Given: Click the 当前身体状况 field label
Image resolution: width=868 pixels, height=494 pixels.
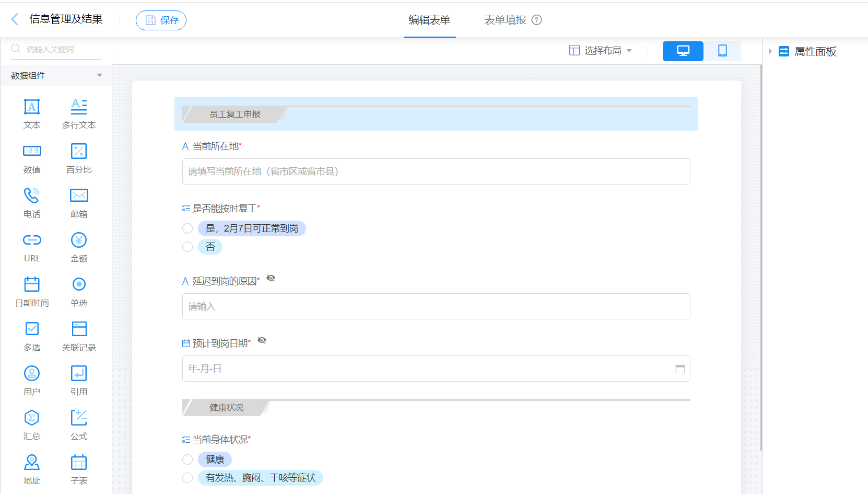Looking at the screenshot, I should coord(220,440).
